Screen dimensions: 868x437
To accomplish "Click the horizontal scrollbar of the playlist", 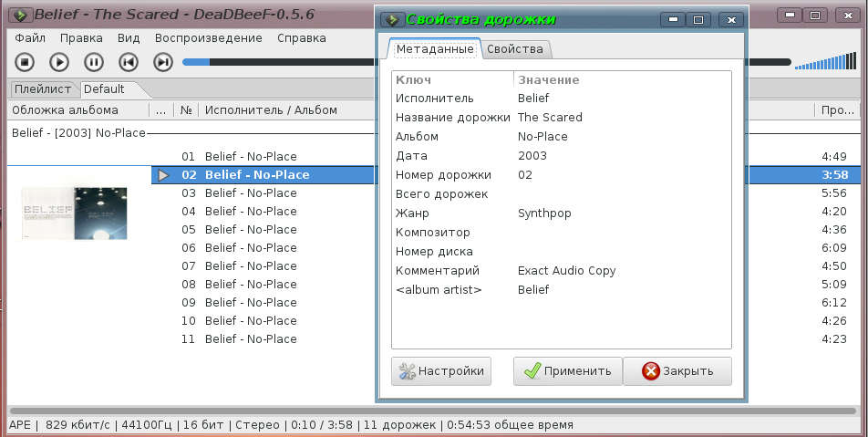I will click(432, 411).
